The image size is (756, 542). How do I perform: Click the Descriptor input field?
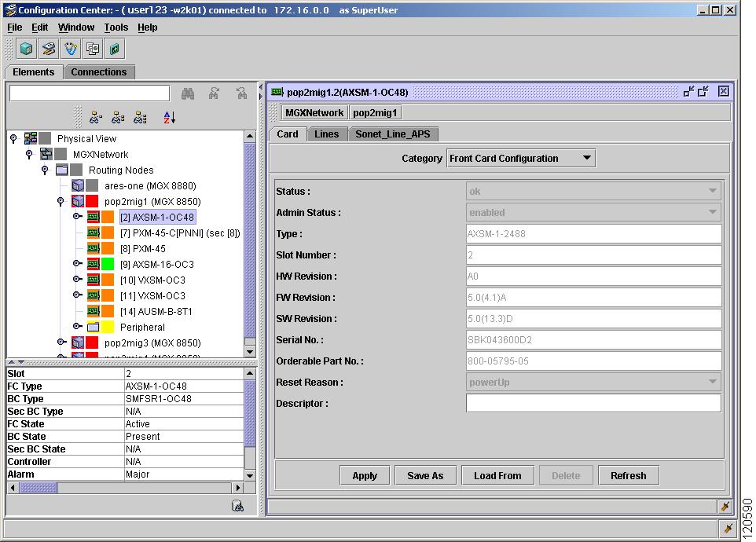click(x=593, y=403)
